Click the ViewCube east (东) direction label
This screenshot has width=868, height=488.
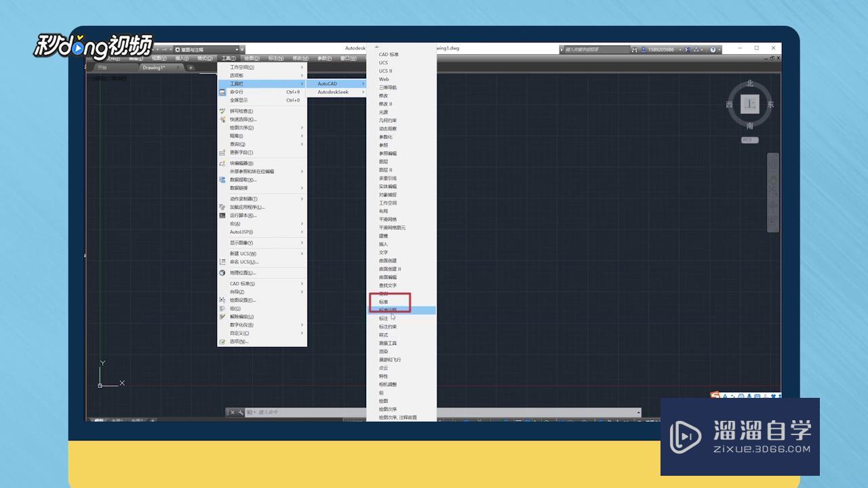pyautogui.click(x=770, y=104)
